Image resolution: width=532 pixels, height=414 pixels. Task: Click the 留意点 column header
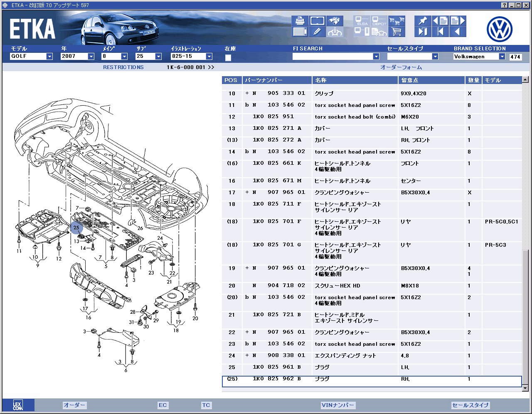pyautogui.click(x=431, y=80)
